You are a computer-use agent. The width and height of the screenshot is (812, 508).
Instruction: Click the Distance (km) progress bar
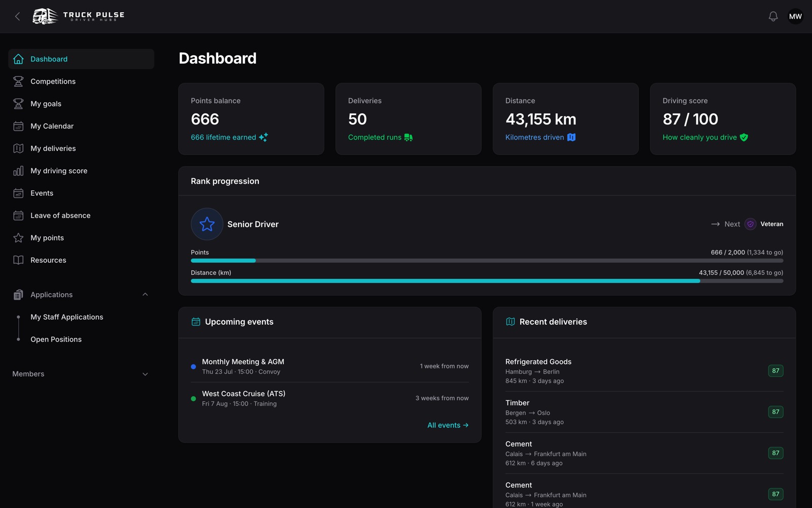(x=487, y=281)
